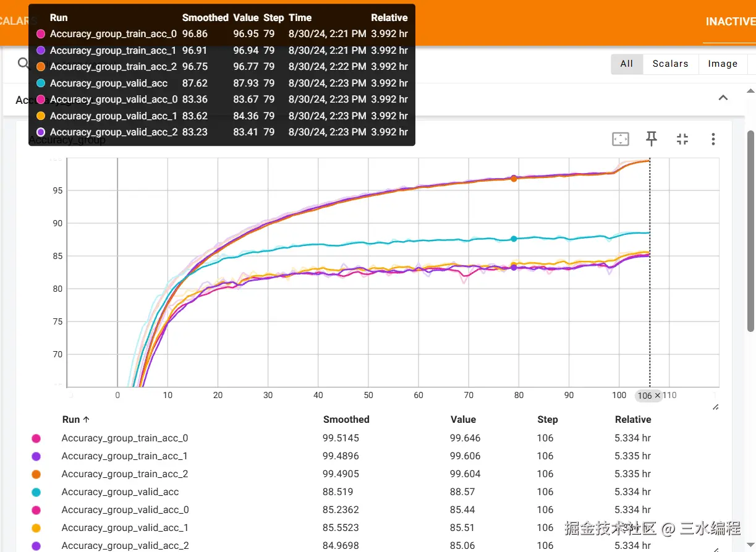The image size is (756, 552).
Task: Select Accuracy_group_train_acc_2 in the lower table
Action: 125,474
